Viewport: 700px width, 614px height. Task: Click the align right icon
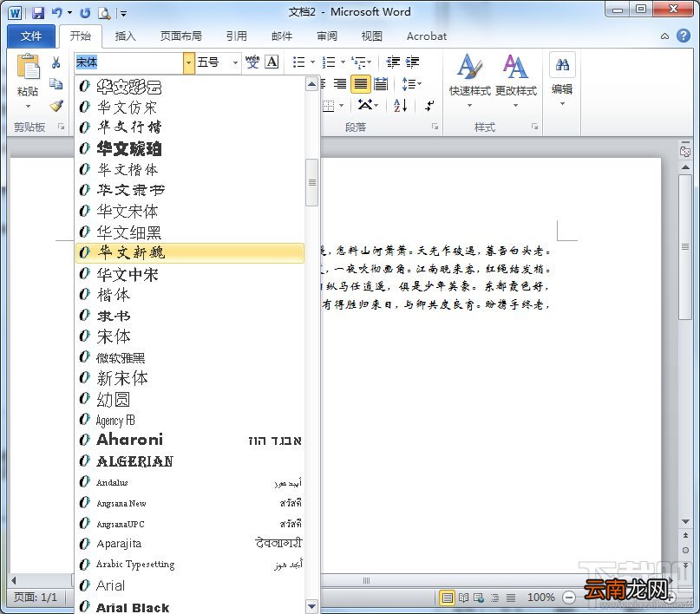pos(340,83)
